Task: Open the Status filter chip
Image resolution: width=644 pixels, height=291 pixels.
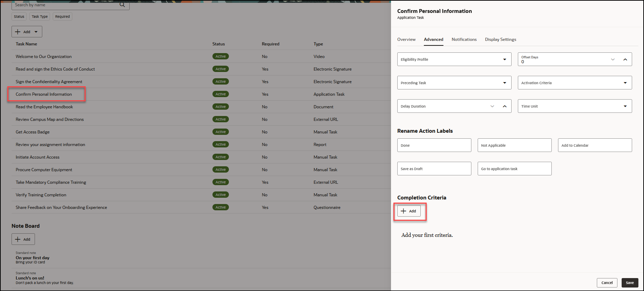Action: click(x=19, y=16)
